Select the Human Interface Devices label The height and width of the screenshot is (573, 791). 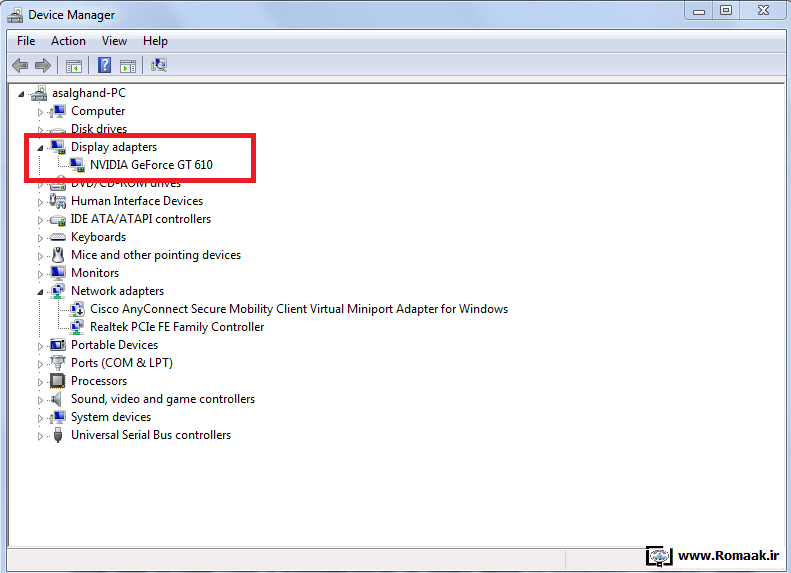[x=137, y=201]
